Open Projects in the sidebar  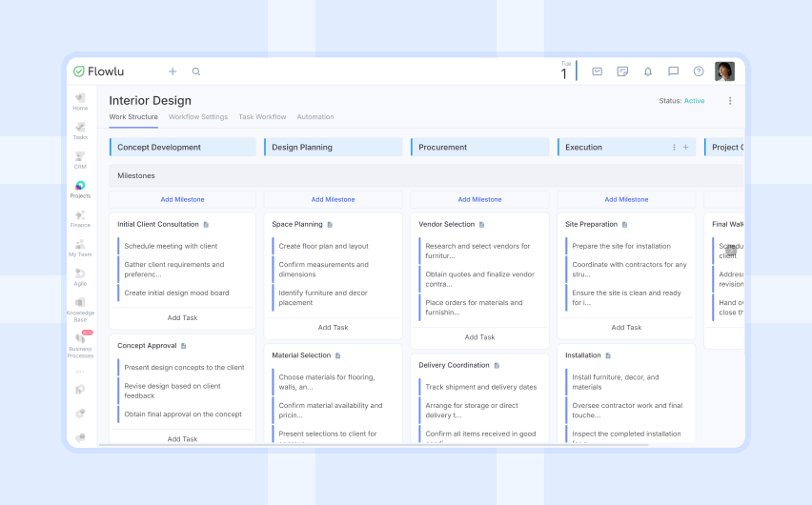click(80, 189)
